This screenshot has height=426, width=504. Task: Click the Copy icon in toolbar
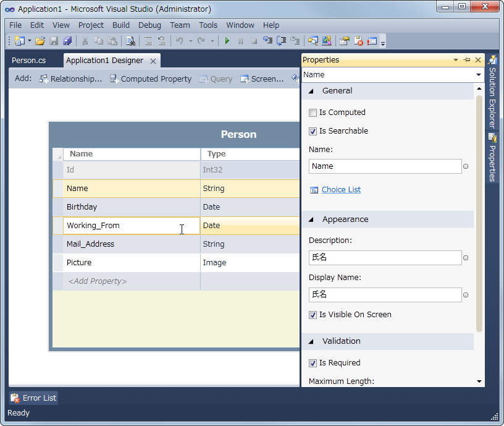pyautogui.click(x=98, y=41)
